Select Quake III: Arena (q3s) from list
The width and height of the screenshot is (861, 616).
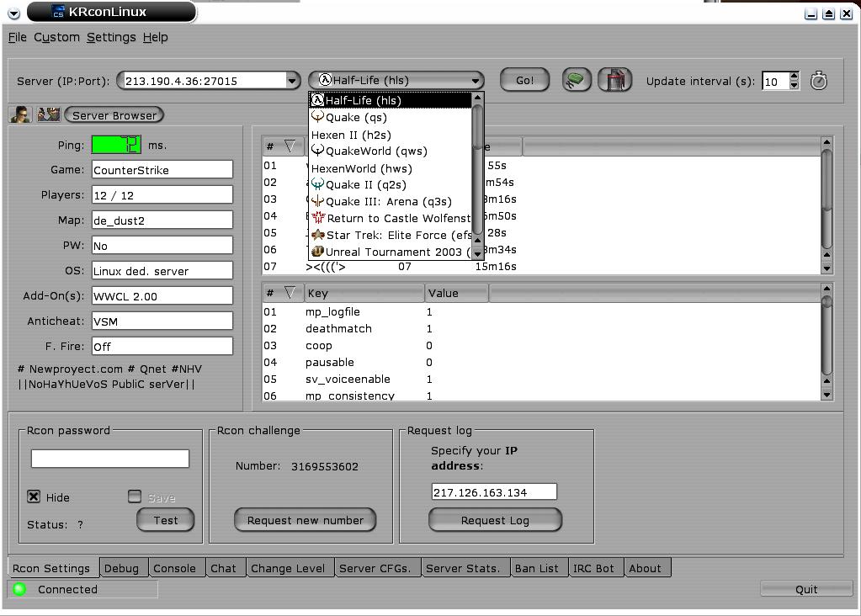pyautogui.click(x=388, y=201)
